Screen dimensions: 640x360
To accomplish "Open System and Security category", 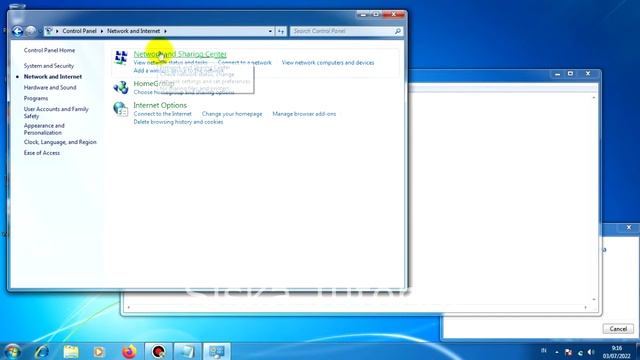I will click(x=49, y=66).
